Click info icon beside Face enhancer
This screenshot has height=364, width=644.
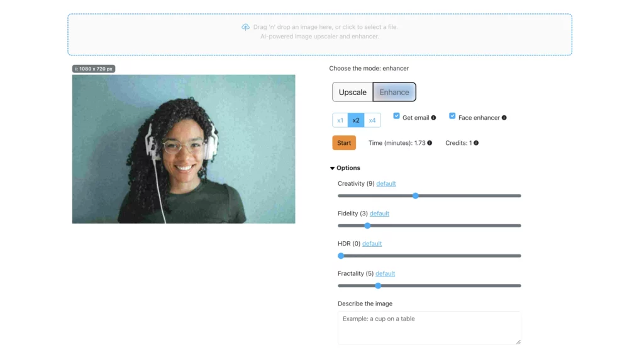point(504,118)
